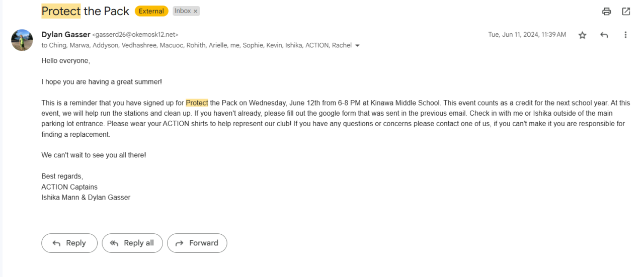Click the gasserd26@okemosk12.net email address
644x277 pixels.
click(135, 35)
